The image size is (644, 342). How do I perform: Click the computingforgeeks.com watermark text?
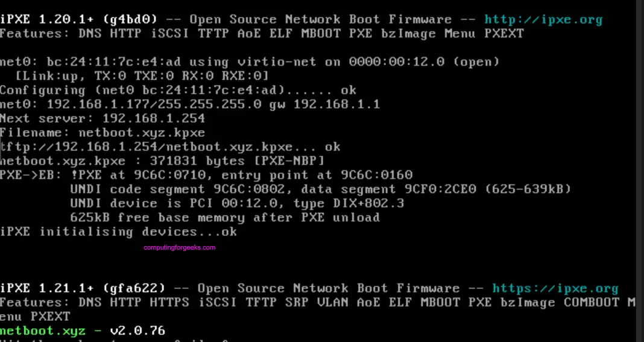[180, 247]
